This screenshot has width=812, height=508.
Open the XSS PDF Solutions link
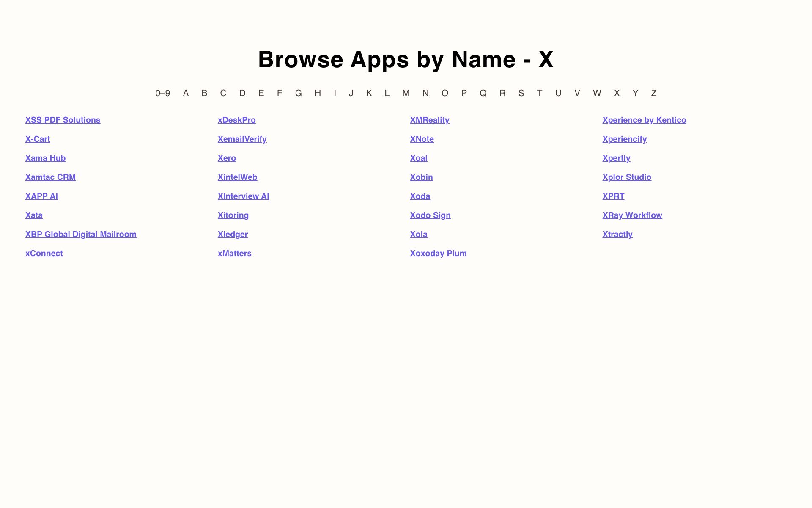pos(63,120)
